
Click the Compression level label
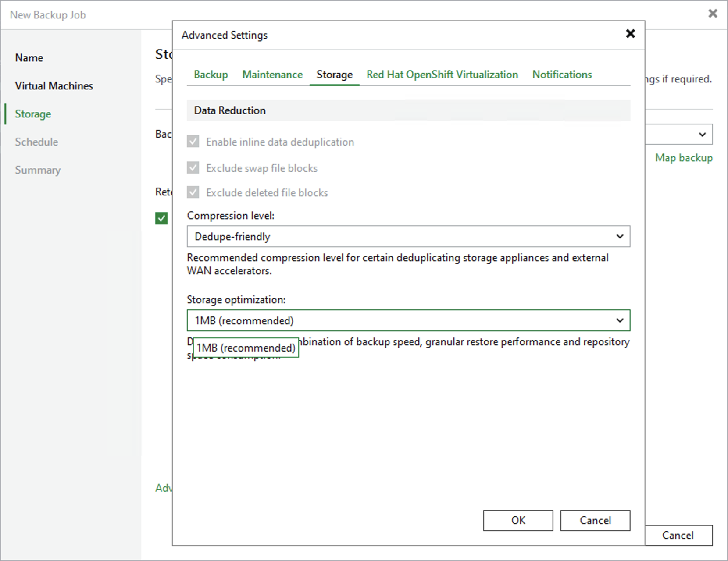click(231, 216)
